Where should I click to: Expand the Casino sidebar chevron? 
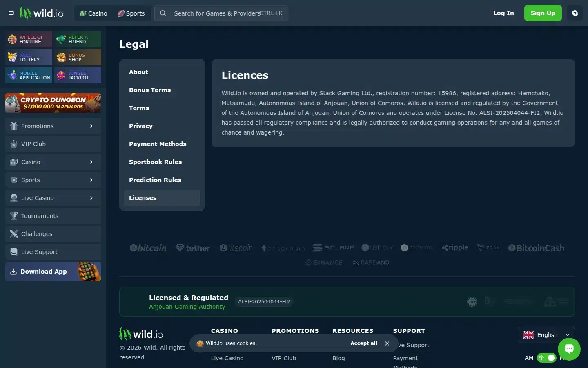click(x=91, y=162)
